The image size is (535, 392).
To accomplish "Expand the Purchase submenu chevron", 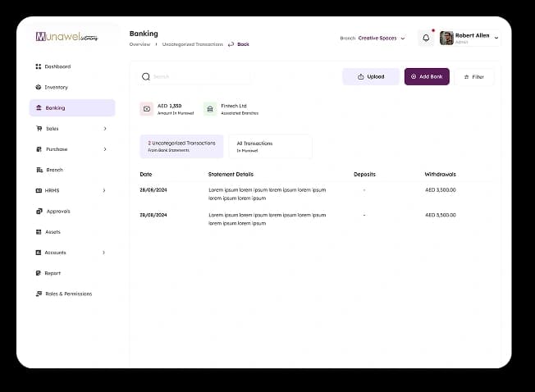I will 105,149.
